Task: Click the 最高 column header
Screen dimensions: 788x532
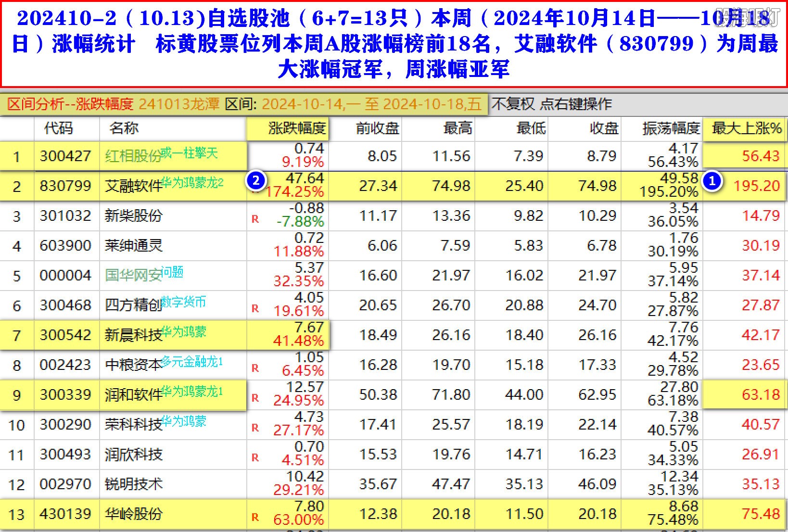Action: coord(458,128)
